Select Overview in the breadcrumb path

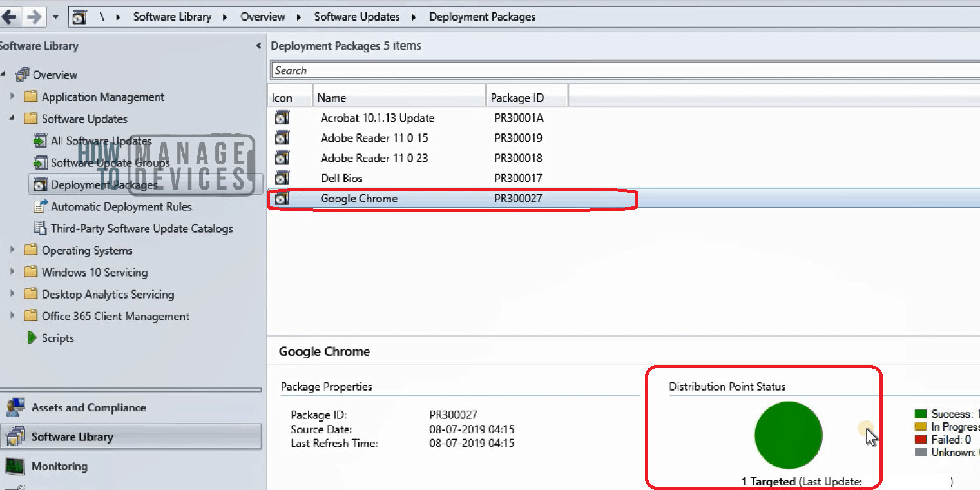(263, 17)
